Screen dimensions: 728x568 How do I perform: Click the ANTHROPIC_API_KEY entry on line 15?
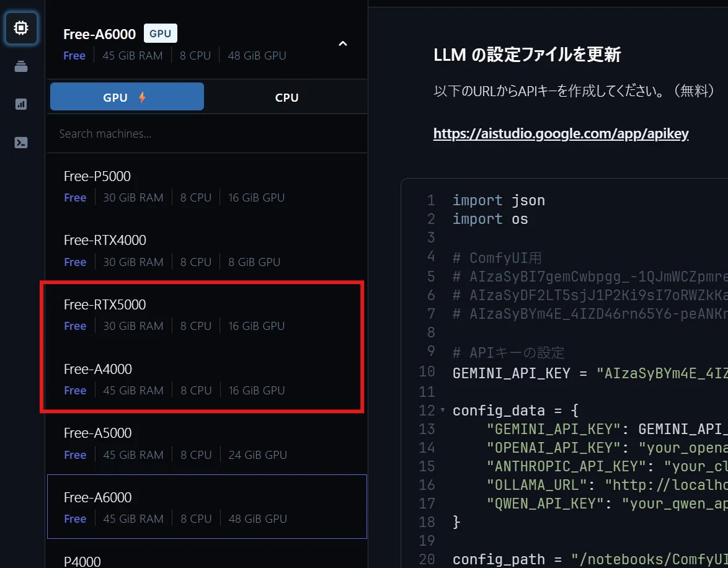(x=607, y=466)
